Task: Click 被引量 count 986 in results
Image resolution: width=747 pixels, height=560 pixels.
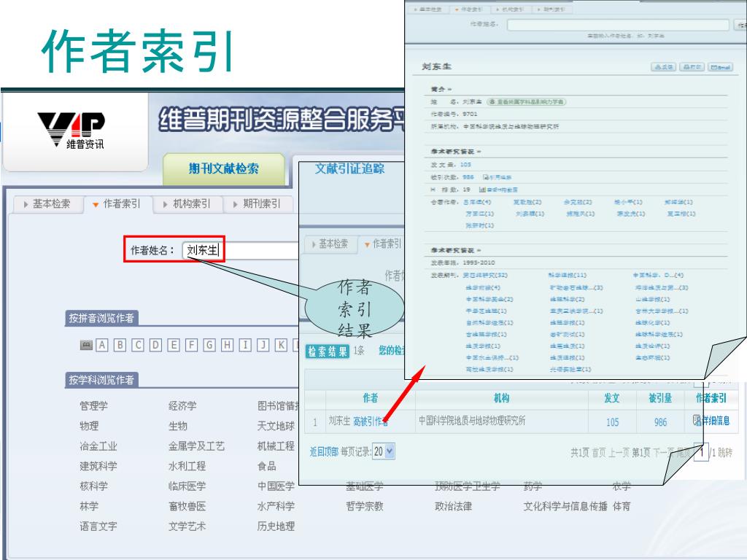Action: tap(660, 422)
